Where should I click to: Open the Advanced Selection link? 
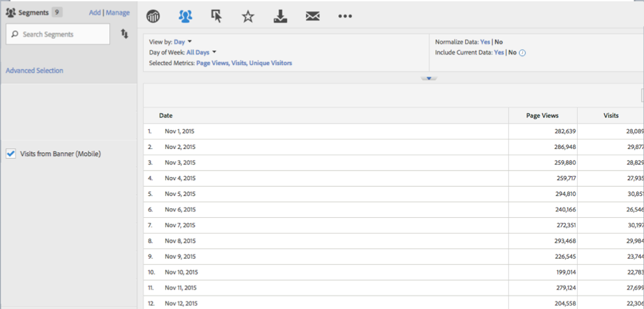coord(34,70)
